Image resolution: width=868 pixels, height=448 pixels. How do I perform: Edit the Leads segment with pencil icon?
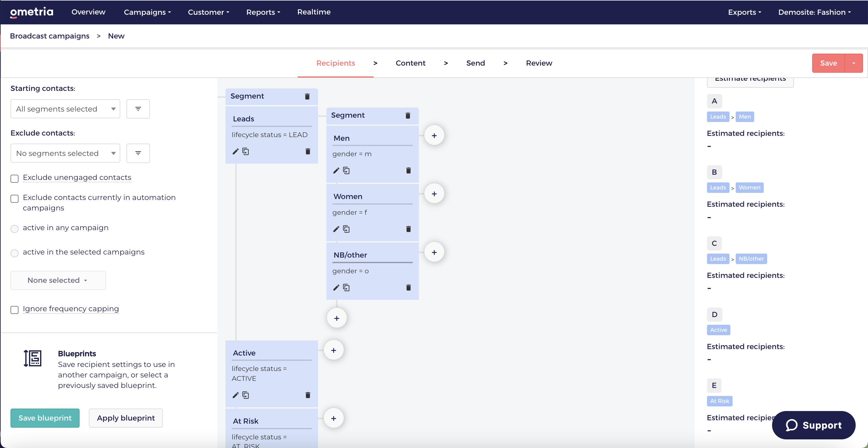(235, 152)
